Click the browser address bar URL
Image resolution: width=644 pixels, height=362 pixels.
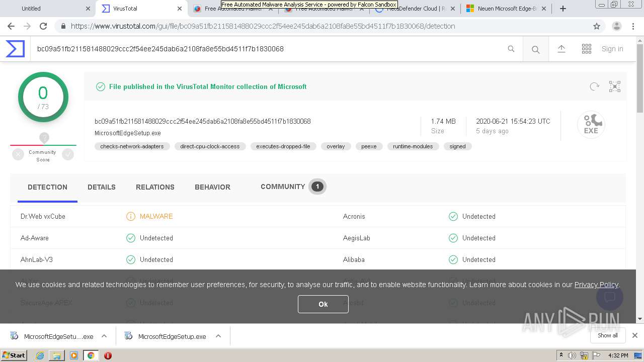(x=263, y=26)
